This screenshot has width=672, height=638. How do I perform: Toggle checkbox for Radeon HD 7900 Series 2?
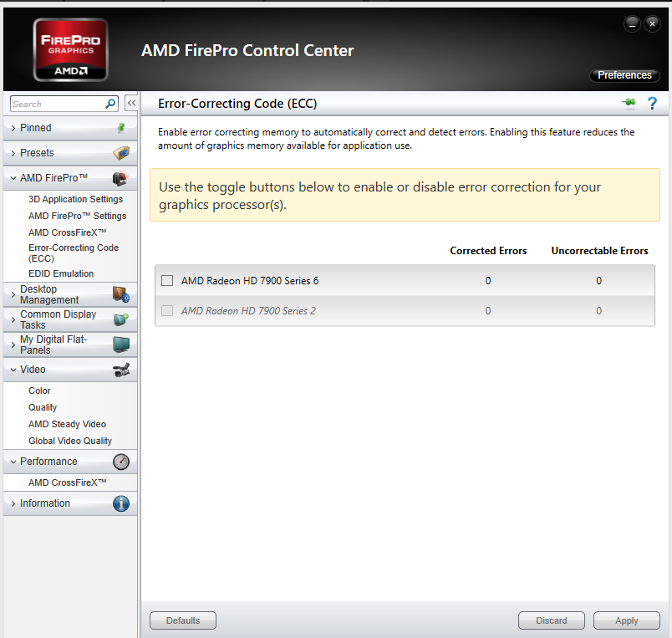(167, 311)
